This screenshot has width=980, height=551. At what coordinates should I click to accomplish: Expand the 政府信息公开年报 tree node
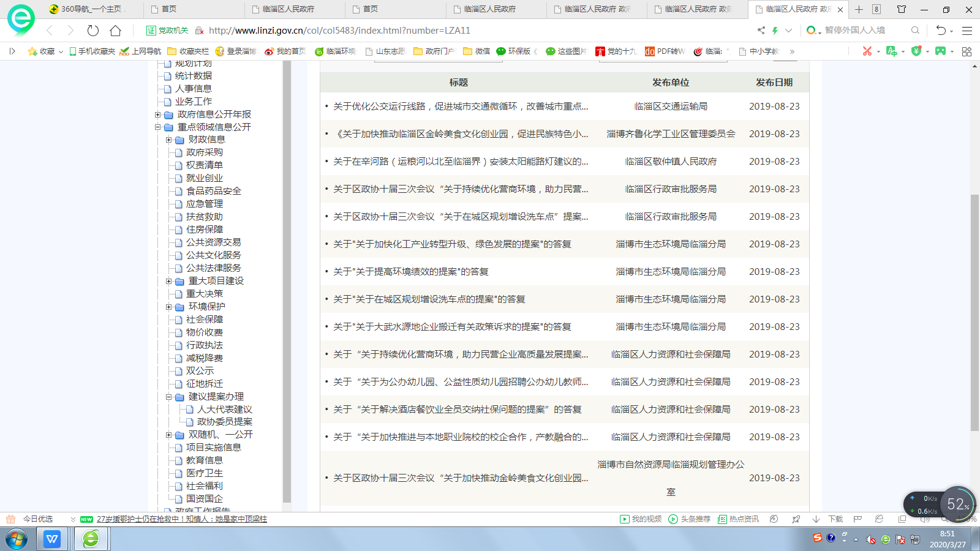[158, 114]
